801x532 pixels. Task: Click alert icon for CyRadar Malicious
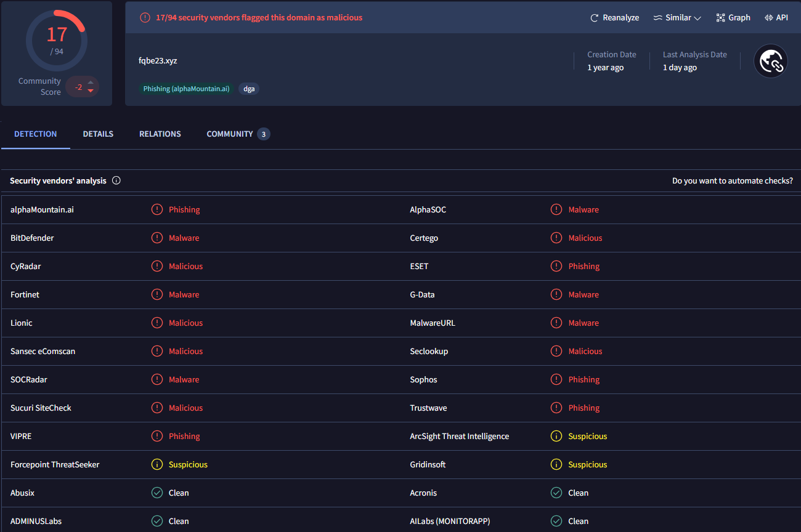pos(157,266)
